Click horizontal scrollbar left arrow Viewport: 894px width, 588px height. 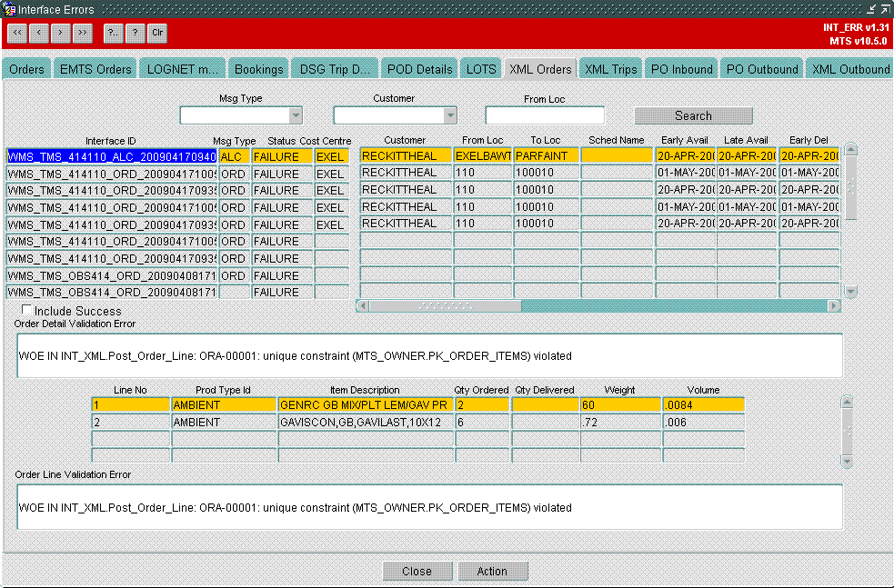coord(362,306)
